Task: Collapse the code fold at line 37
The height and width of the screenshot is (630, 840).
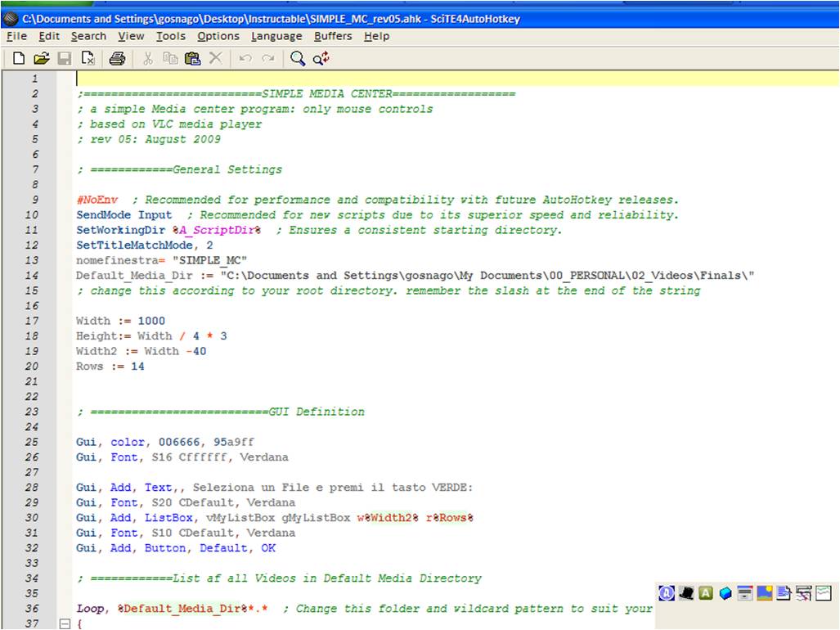Action: coord(65,623)
